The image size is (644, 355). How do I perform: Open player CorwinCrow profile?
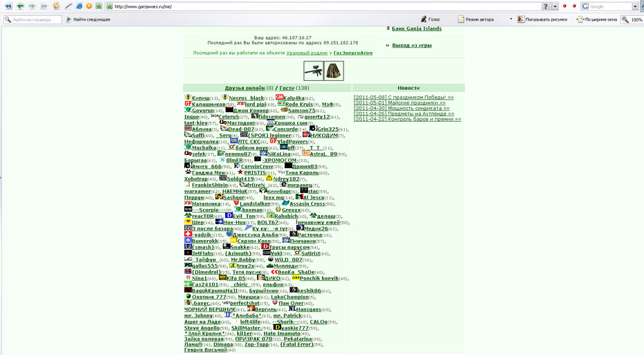coord(257,166)
